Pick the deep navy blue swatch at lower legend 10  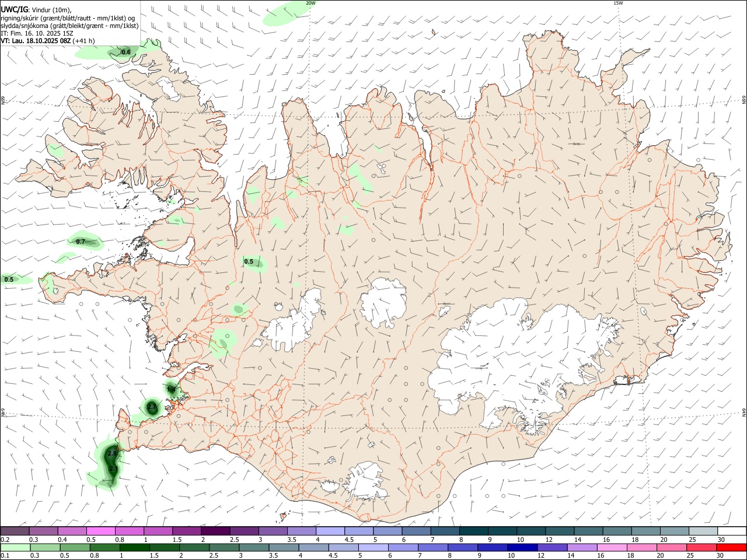coord(522,547)
